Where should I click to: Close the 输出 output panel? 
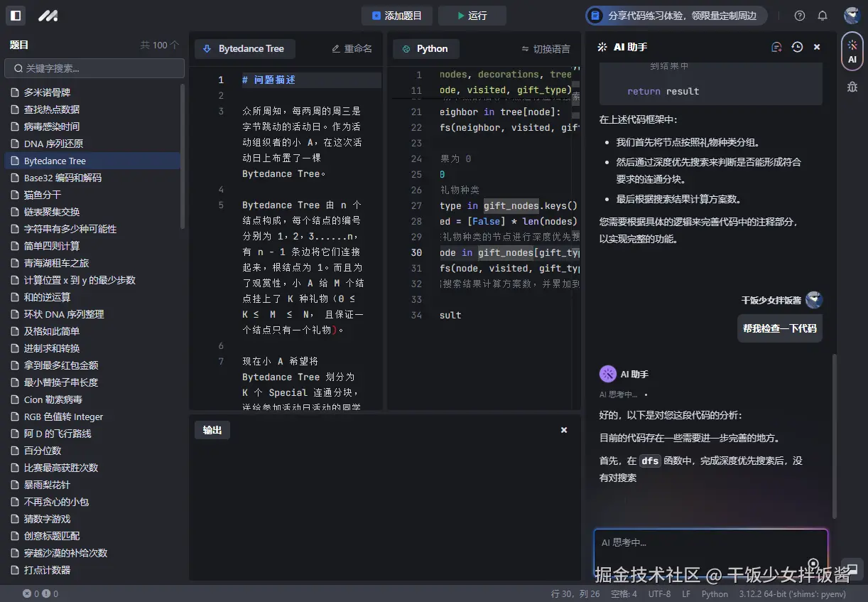[564, 430]
